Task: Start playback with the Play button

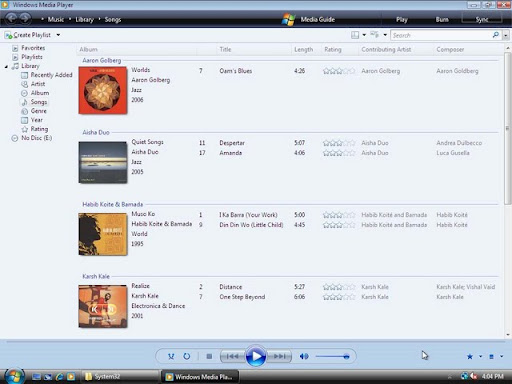Action: pyautogui.click(x=256, y=356)
